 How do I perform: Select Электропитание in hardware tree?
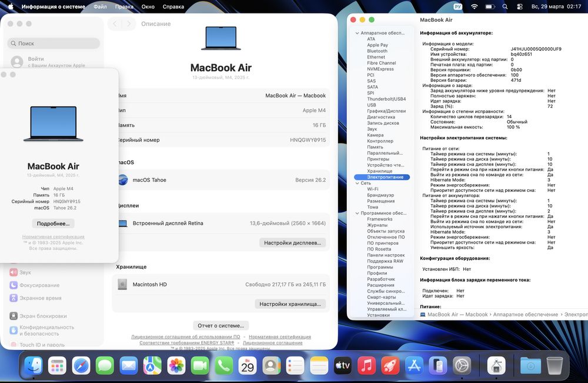coord(382,177)
